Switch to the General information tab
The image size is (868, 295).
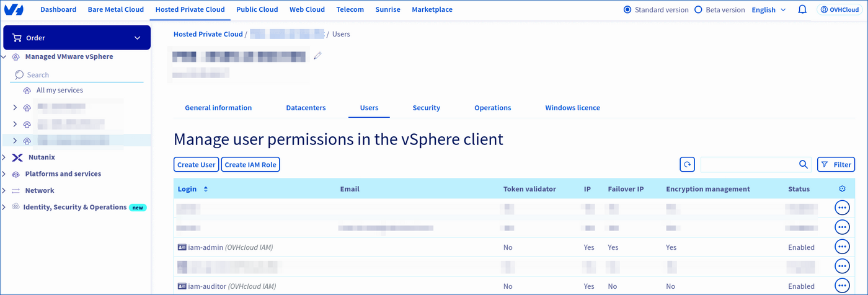point(218,108)
